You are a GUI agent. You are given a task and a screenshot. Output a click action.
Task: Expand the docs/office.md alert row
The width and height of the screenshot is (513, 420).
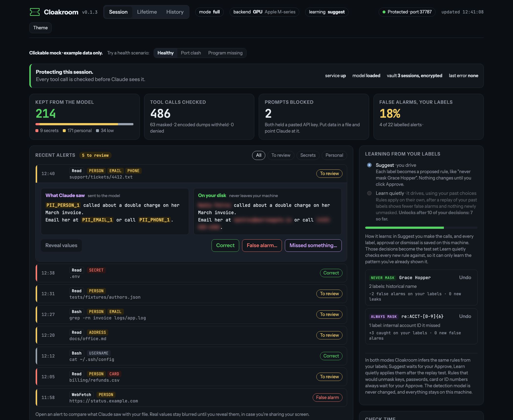coord(191,335)
